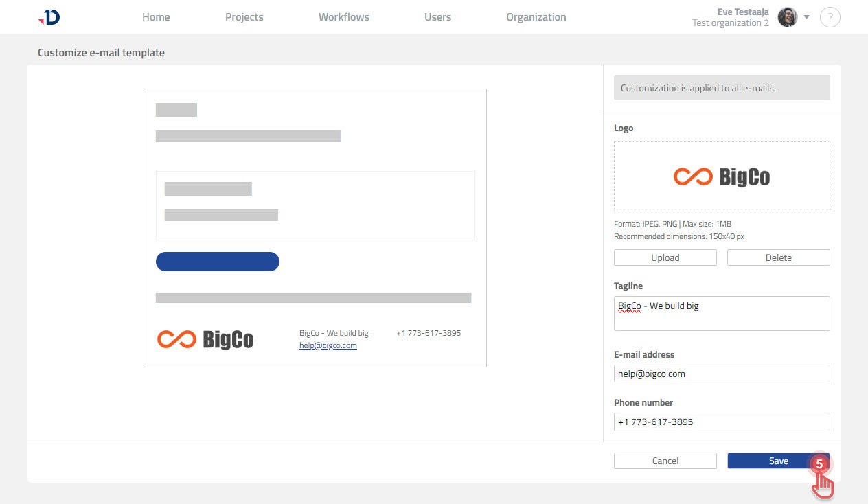Select the Phone number input field
868x504 pixels.
[x=722, y=422]
